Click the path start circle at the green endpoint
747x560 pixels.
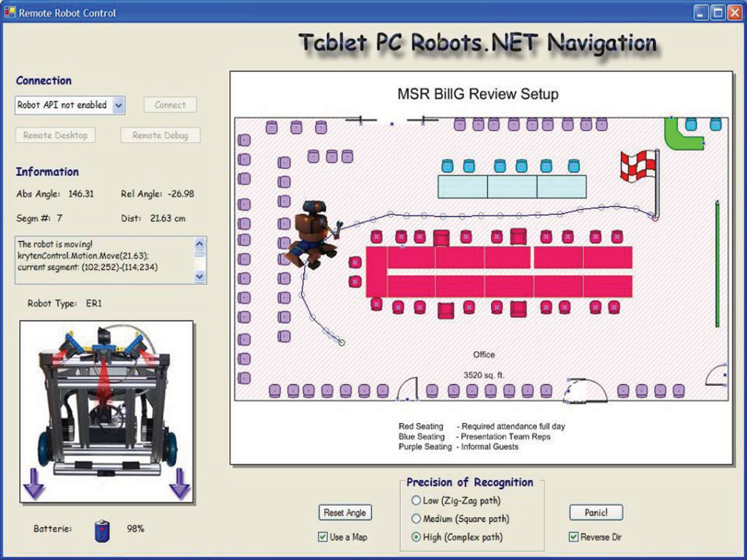point(341,342)
